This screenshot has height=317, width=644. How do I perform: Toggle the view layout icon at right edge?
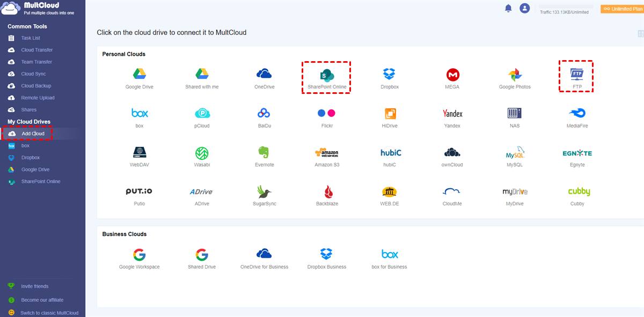[x=641, y=34]
